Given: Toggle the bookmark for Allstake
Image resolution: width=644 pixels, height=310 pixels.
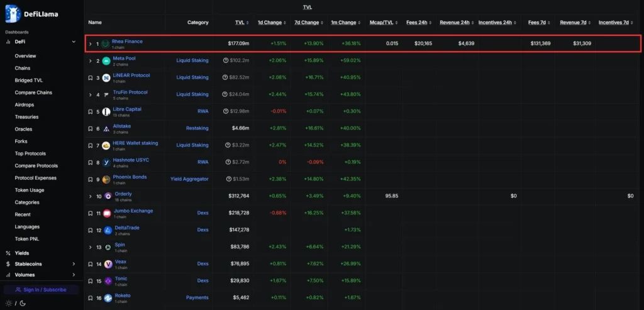Looking at the screenshot, I should coord(91,129).
